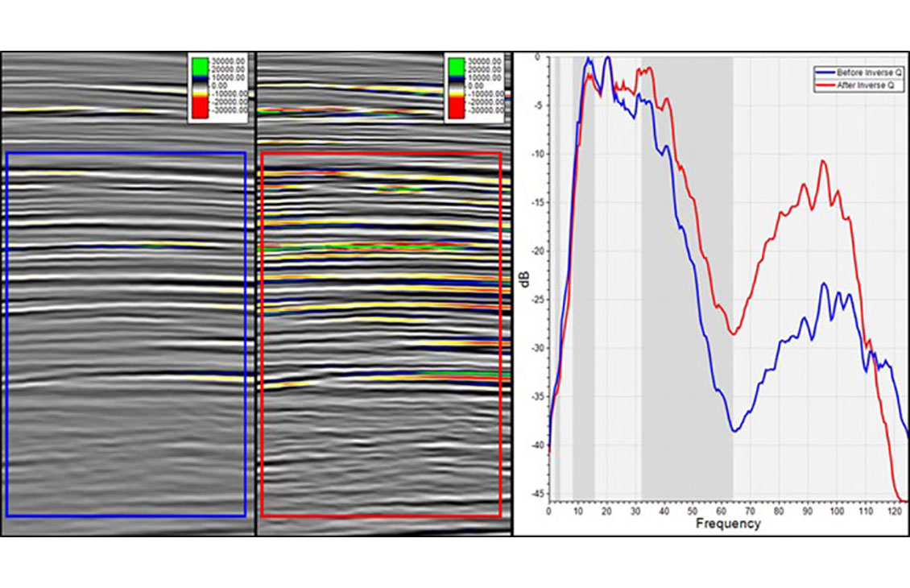The image size is (910, 588).
Task: Click the blue curve's trough near 64 Hz
Action: [x=734, y=431]
